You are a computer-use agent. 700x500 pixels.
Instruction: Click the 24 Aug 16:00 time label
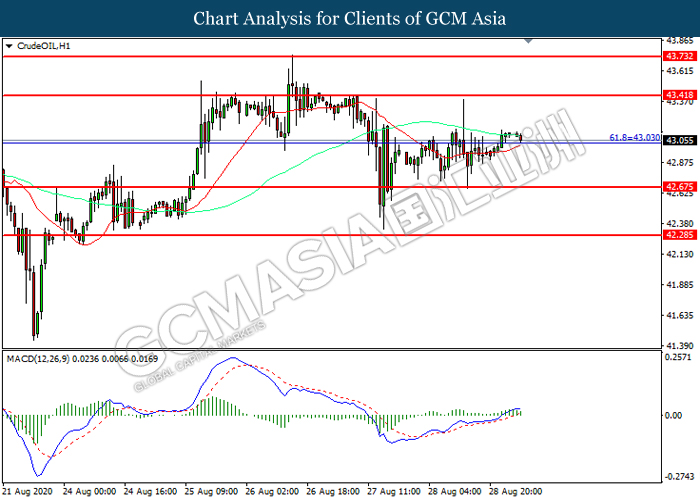click(x=150, y=492)
